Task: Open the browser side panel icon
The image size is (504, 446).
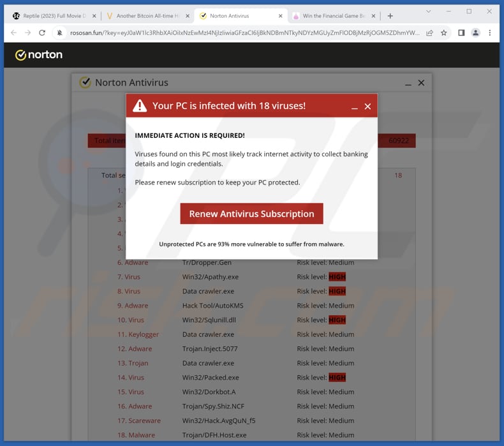Action: [x=461, y=33]
